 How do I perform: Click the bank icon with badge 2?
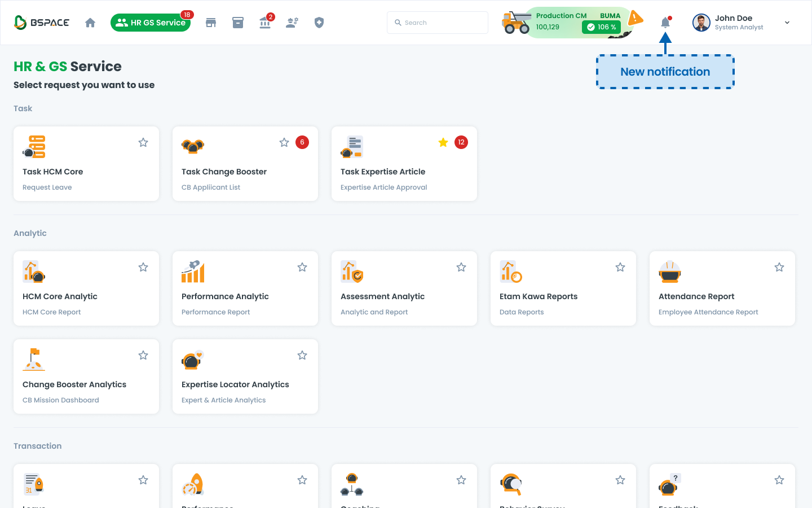[265, 23]
